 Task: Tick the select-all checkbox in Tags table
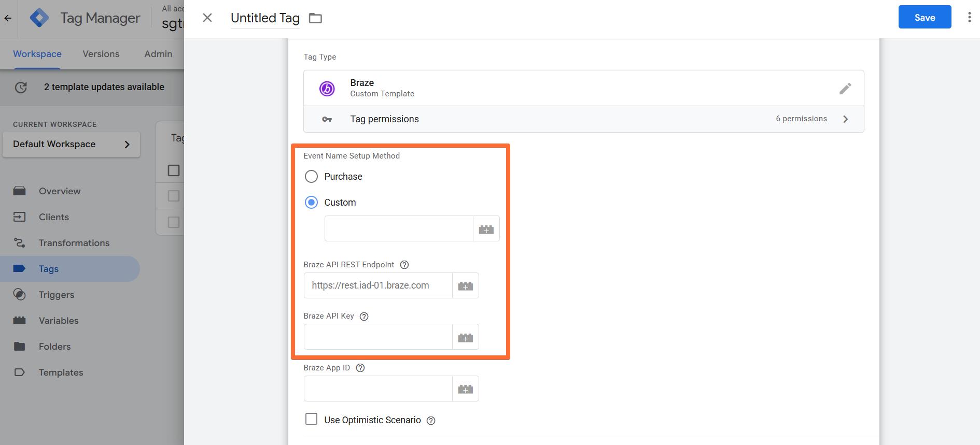click(x=174, y=170)
